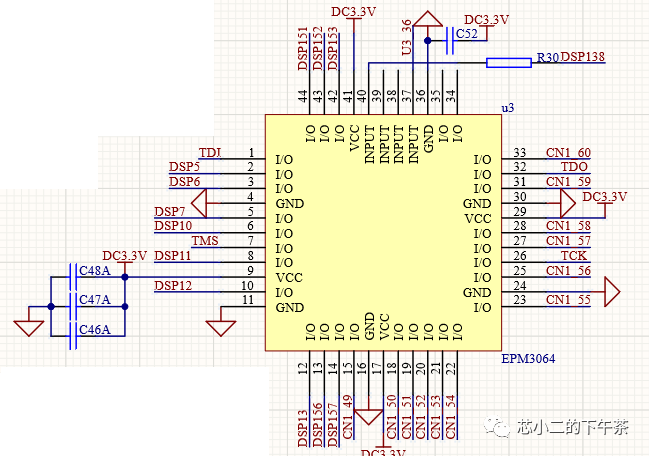Select capacitor C46A
The width and height of the screenshot is (649, 456).
point(74,331)
